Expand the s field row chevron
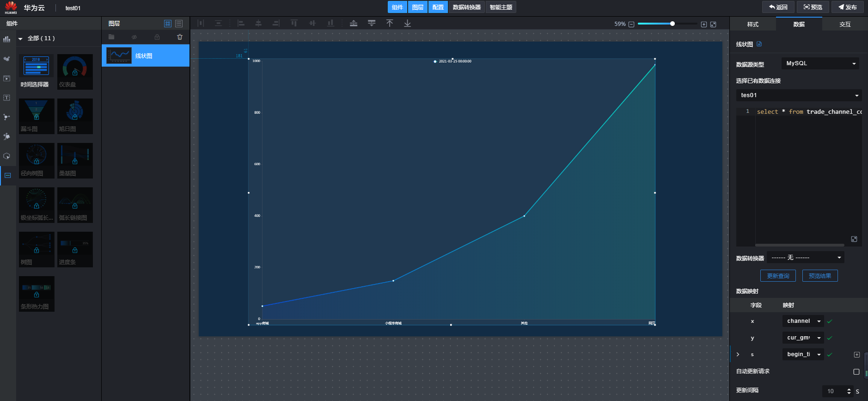This screenshot has width=868, height=401. (x=738, y=354)
